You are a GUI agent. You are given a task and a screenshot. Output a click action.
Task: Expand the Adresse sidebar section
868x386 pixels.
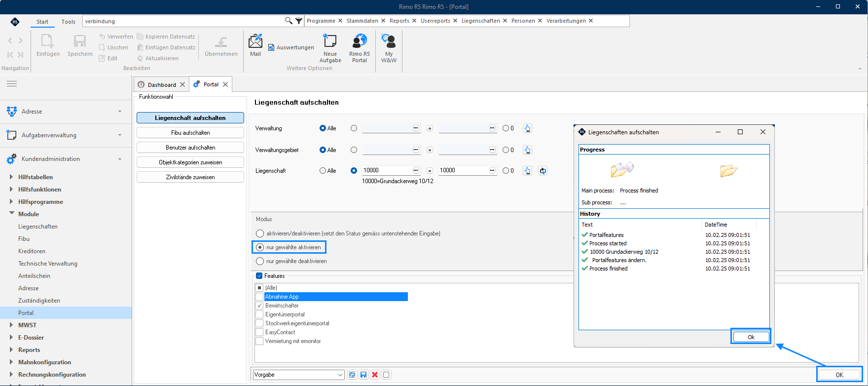[x=66, y=112]
